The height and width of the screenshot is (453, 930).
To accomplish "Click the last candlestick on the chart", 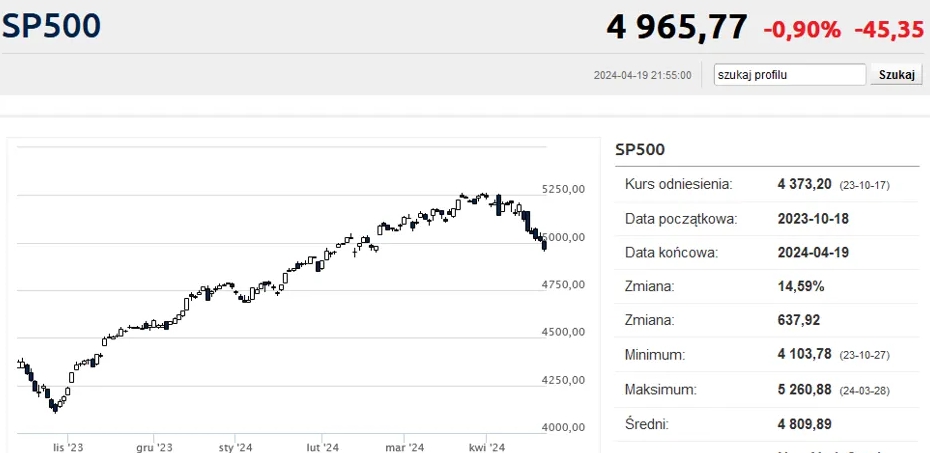I will click(544, 244).
